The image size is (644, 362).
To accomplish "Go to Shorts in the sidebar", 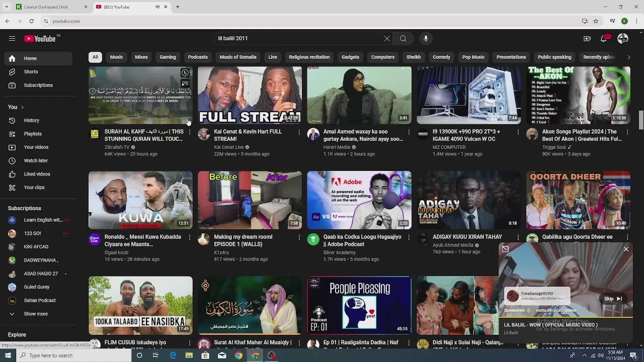I will (38, 72).
